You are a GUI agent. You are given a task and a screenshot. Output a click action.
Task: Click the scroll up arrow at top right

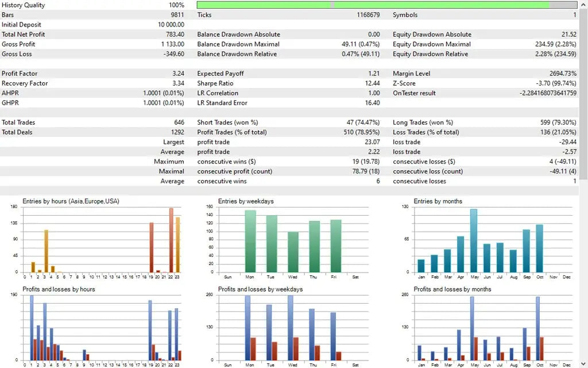tap(585, 5)
